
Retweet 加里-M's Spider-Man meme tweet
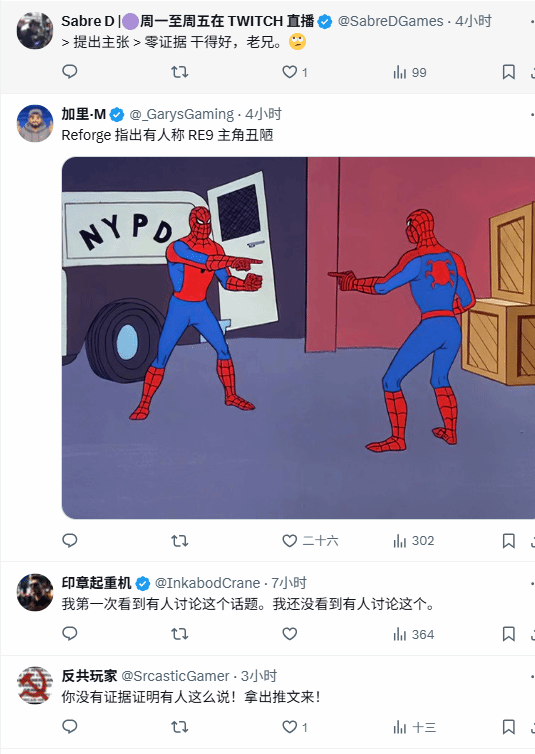point(180,540)
